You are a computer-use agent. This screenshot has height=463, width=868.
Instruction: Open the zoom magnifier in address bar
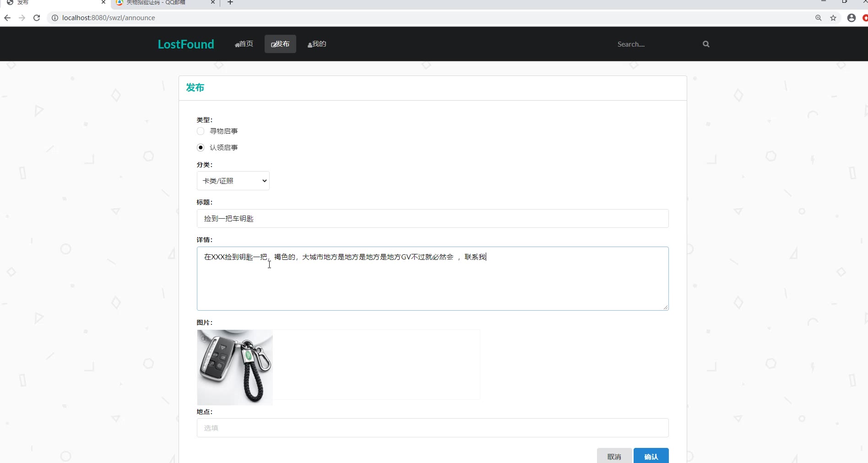pyautogui.click(x=819, y=18)
